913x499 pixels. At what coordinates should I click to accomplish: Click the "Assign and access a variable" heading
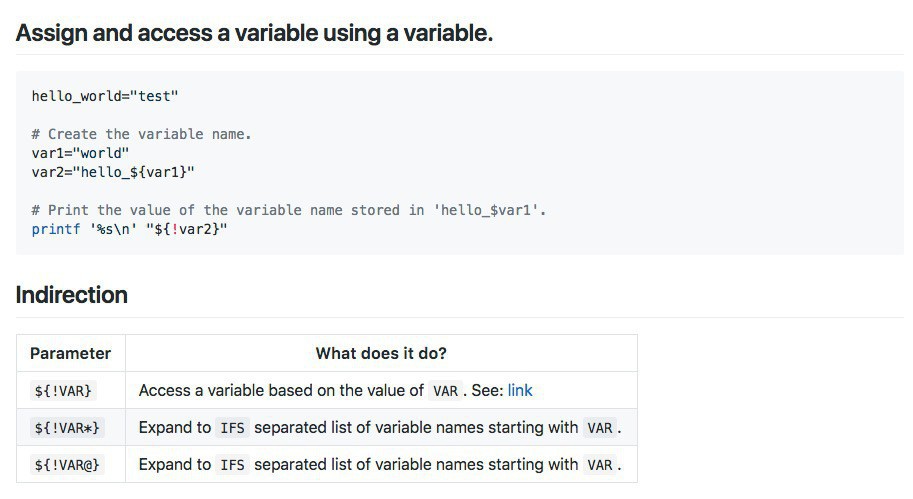[255, 32]
